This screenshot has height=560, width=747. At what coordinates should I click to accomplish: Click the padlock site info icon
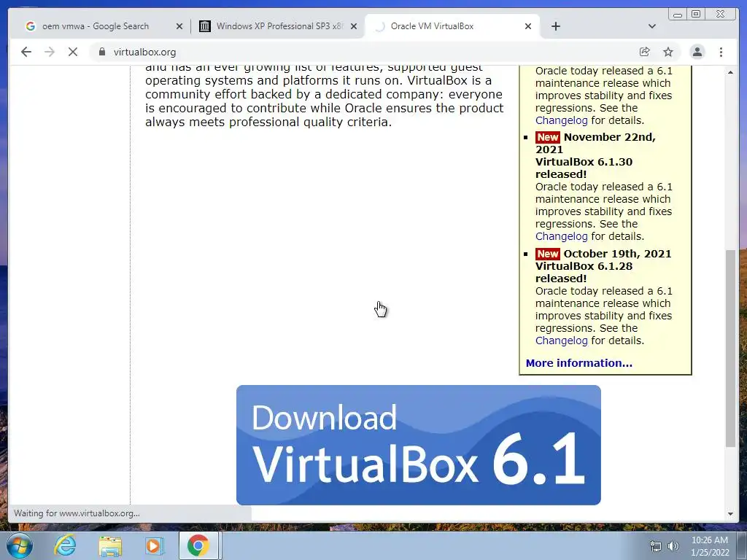(102, 52)
